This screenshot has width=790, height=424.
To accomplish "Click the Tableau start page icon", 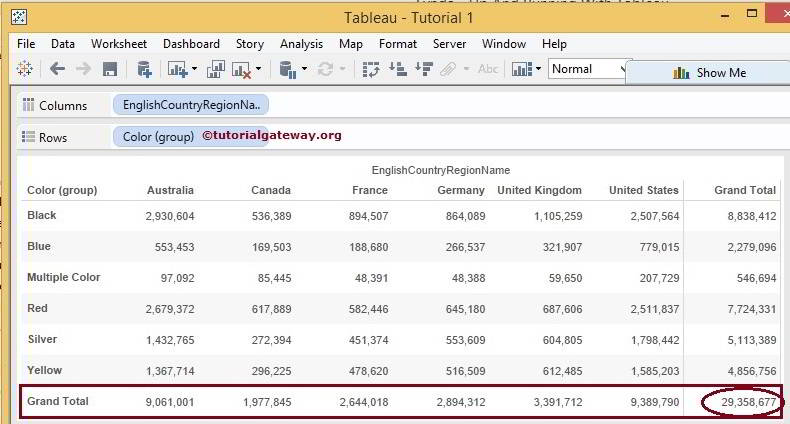I will [x=24, y=68].
